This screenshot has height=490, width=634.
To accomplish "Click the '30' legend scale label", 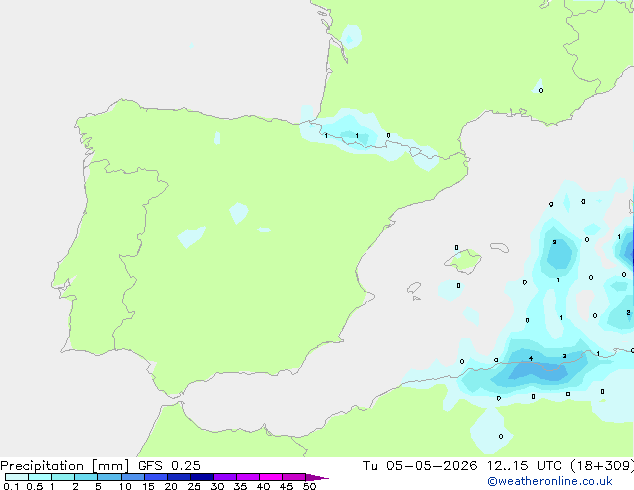I will (217, 486).
